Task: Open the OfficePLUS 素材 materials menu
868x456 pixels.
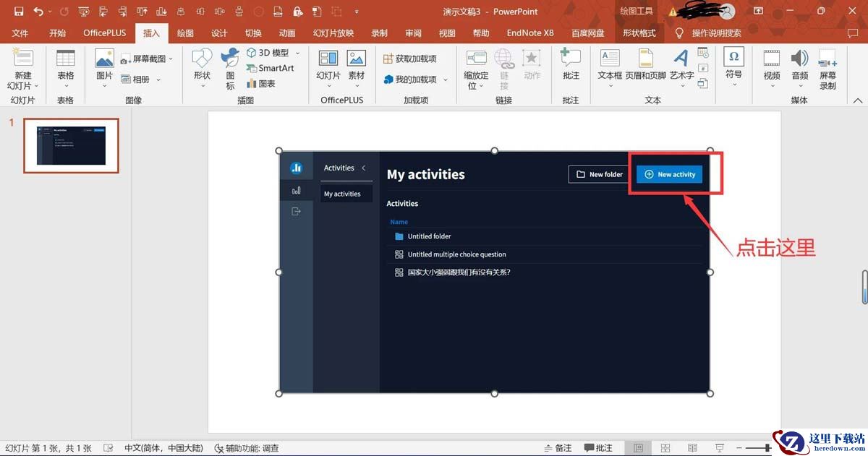Action: tap(357, 69)
